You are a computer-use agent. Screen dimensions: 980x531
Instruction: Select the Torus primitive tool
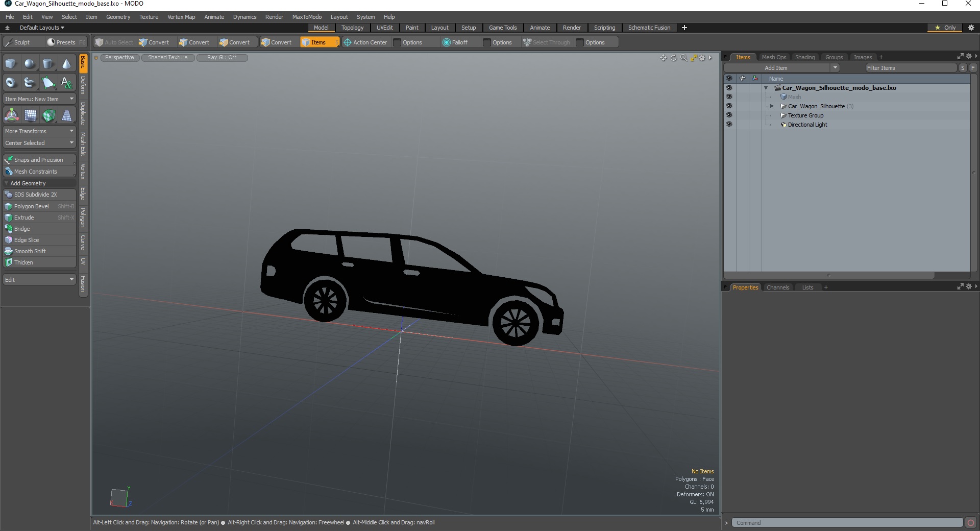[x=11, y=82]
